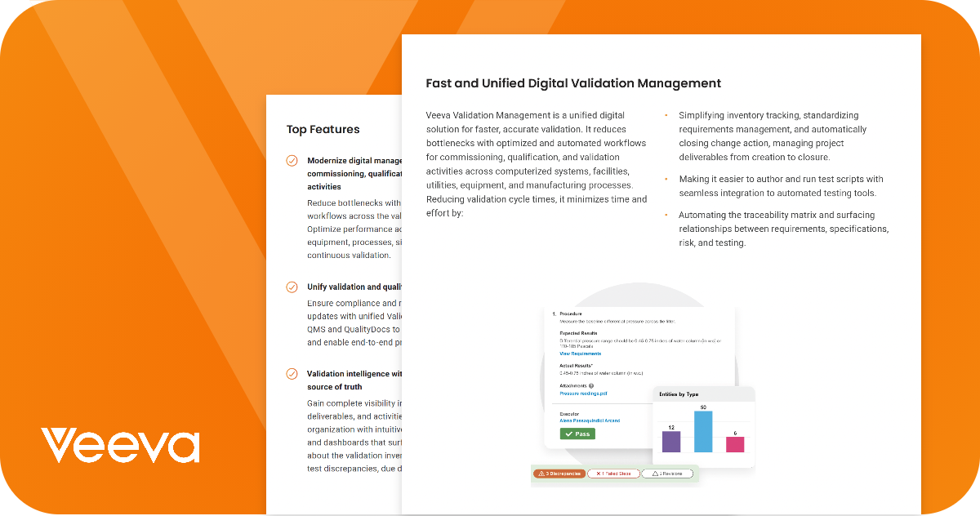Image resolution: width=980 pixels, height=516 pixels.
Task: Click the orange check icon beside Unify validation
Action: pos(292,287)
